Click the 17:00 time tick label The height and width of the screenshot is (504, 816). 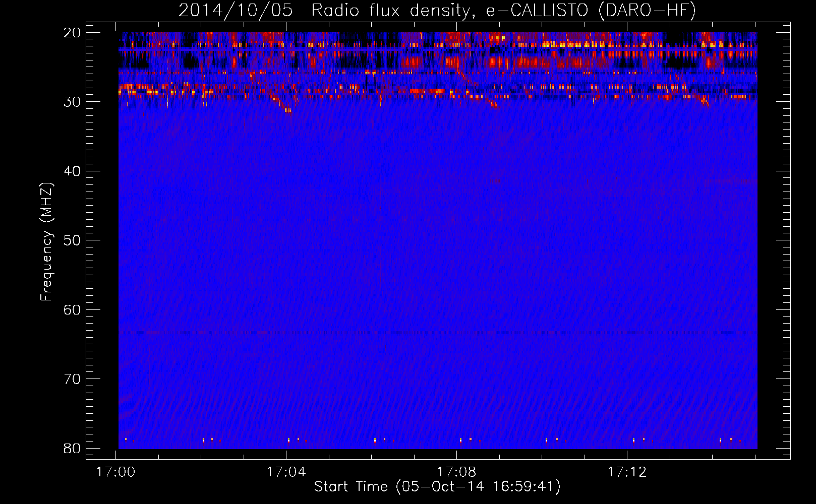pos(116,472)
